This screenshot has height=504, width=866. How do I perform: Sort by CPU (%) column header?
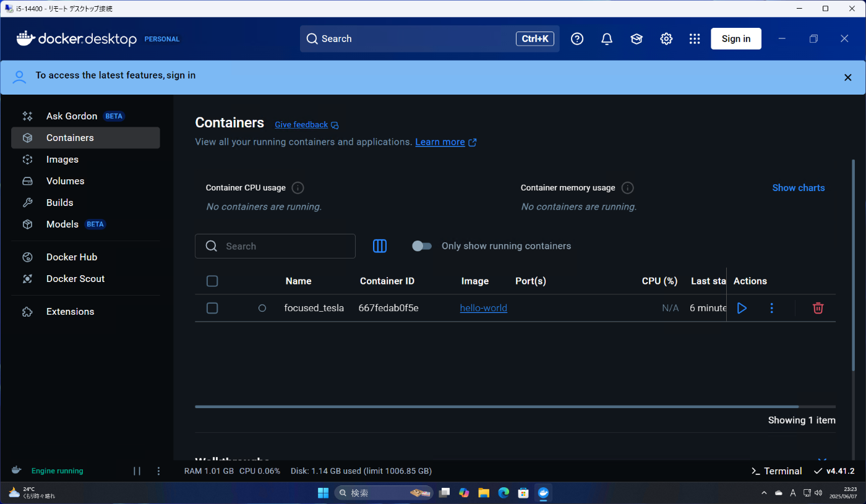(x=659, y=281)
